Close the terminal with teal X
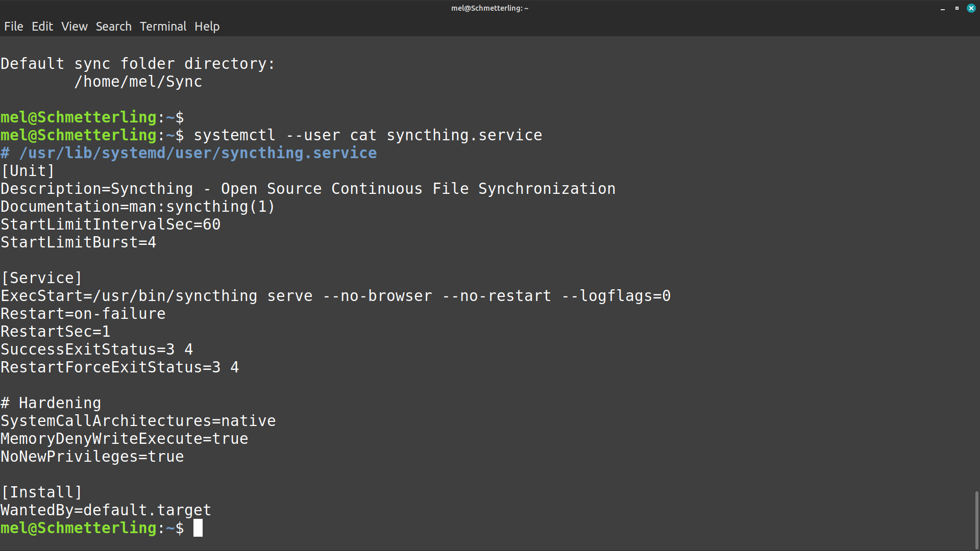The width and height of the screenshot is (980, 551). (x=971, y=8)
